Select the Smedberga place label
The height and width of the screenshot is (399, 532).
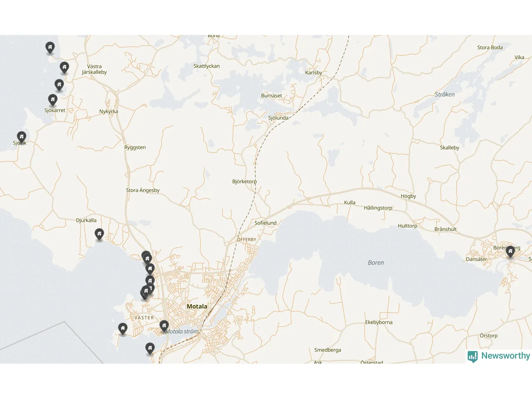328,350
